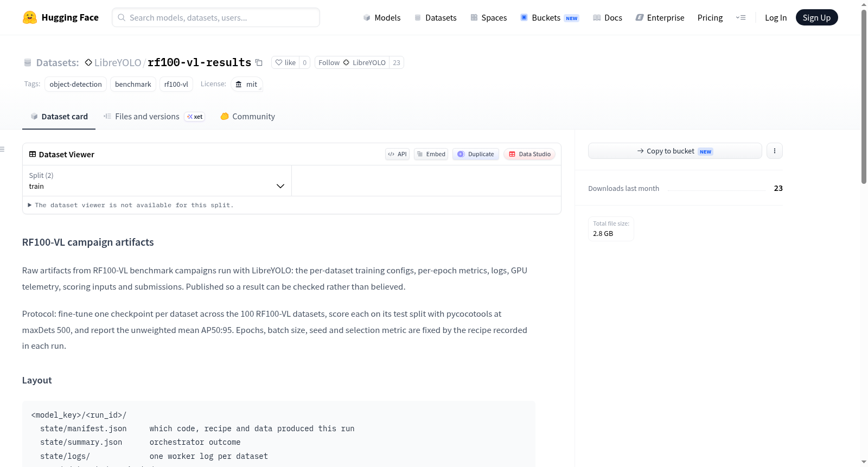Open Data Studio

tap(529, 154)
